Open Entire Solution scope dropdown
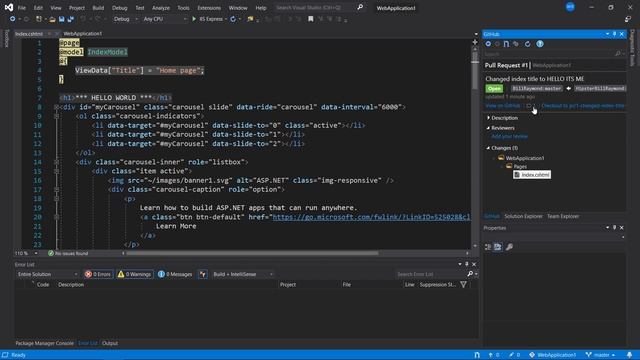640x360 pixels. [x=47, y=274]
